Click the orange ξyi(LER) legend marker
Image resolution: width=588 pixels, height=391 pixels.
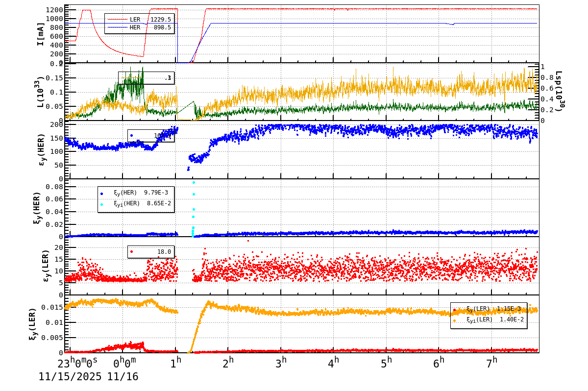[x=454, y=320]
